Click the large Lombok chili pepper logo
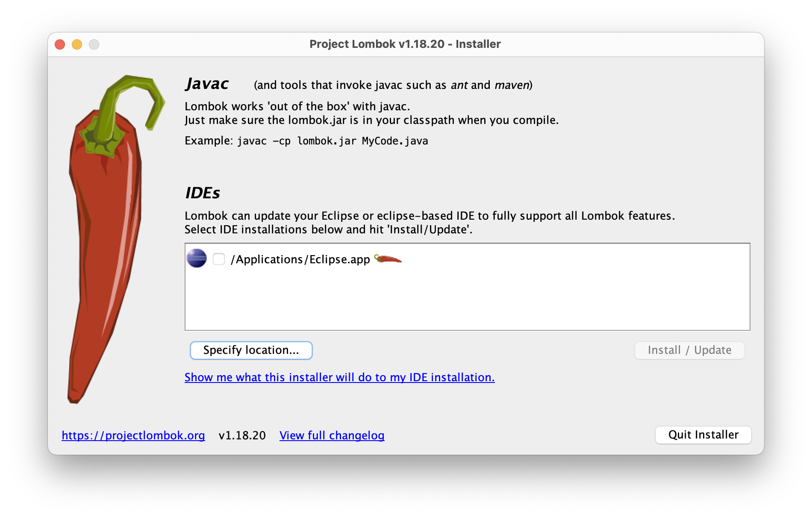Viewport: 812px width, 518px height. pyautogui.click(x=115, y=238)
